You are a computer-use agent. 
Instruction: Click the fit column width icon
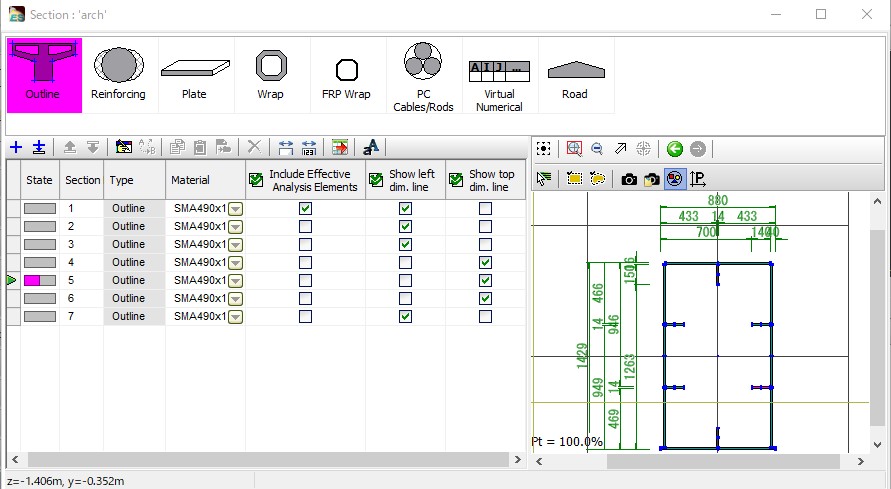coord(286,148)
